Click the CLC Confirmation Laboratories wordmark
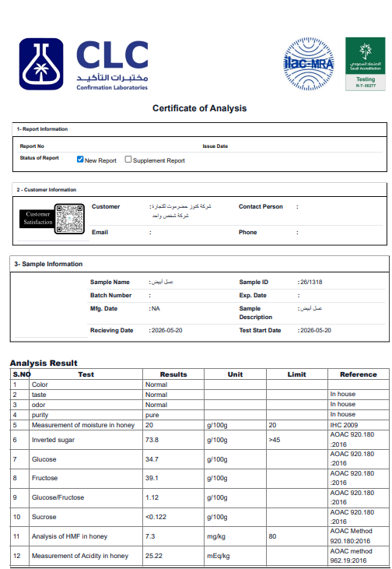This screenshot has height=569, width=392. [112, 65]
